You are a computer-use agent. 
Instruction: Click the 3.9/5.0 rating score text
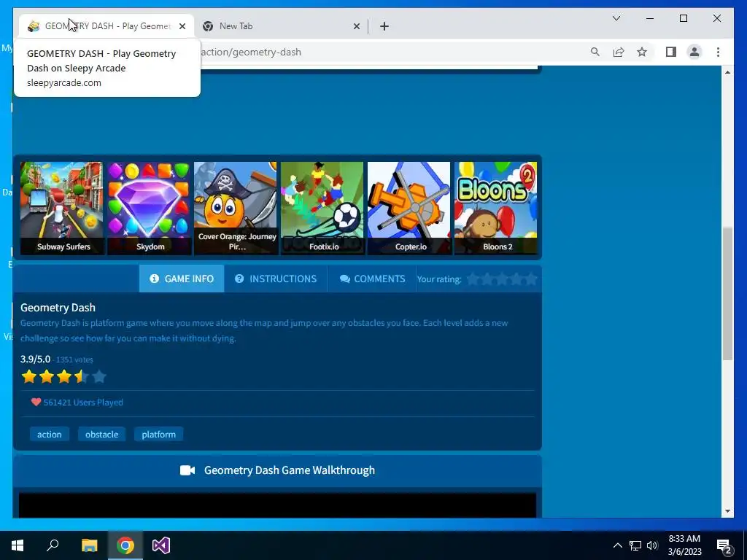pyautogui.click(x=35, y=359)
